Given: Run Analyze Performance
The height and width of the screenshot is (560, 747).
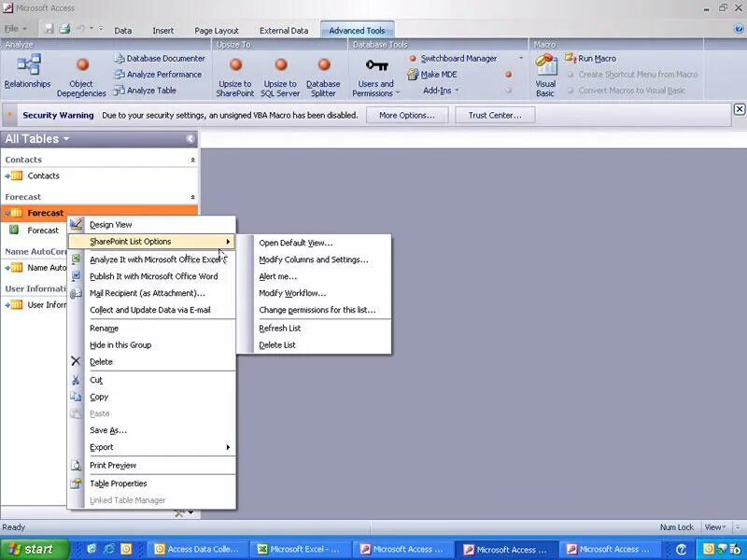Looking at the screenshot, I should tap(158, 75).
